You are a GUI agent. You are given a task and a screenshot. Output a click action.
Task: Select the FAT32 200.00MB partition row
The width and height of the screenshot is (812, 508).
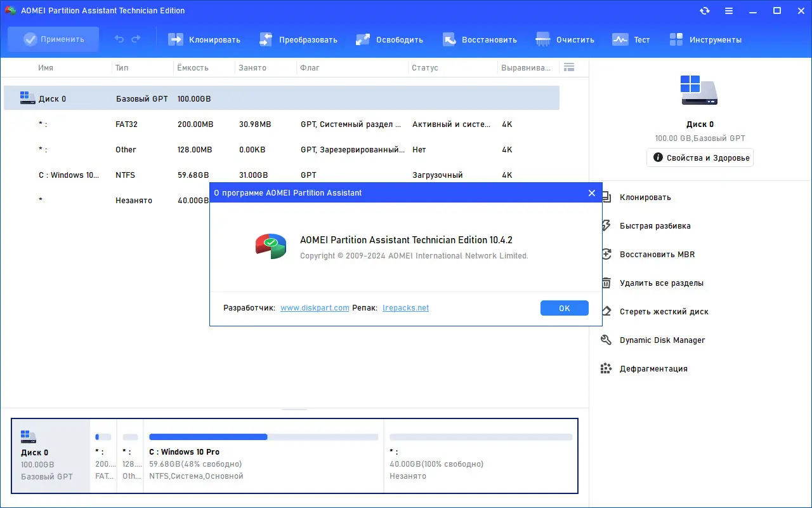[x=282, y=124]
